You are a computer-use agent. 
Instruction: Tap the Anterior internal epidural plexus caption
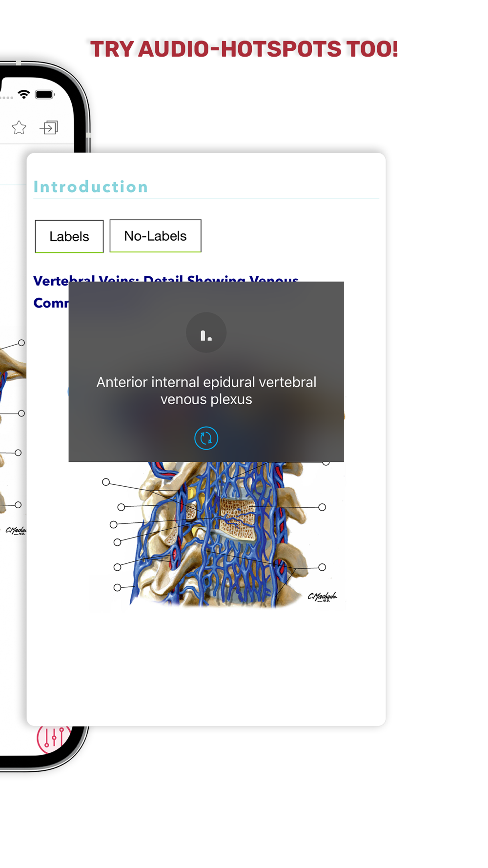click(x=206, y=391)
